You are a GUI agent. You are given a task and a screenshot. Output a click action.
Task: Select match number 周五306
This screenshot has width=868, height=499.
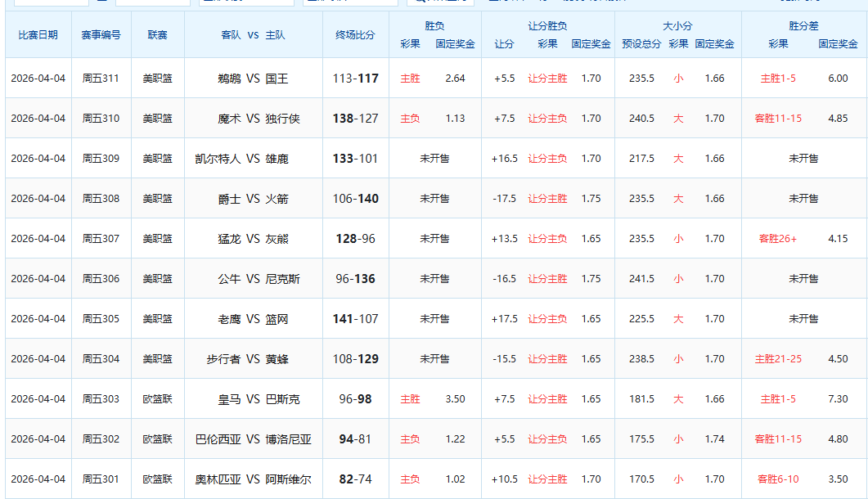coord(101,279)
